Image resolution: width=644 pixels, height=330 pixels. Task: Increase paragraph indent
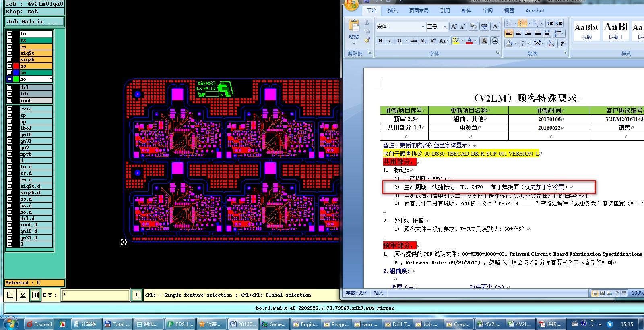click(x=559, y=23)
